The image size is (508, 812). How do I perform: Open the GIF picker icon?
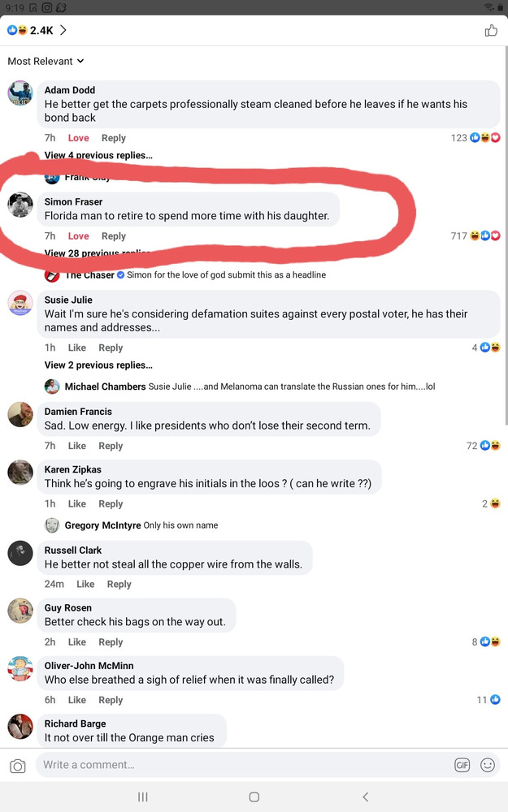(462, 765)
